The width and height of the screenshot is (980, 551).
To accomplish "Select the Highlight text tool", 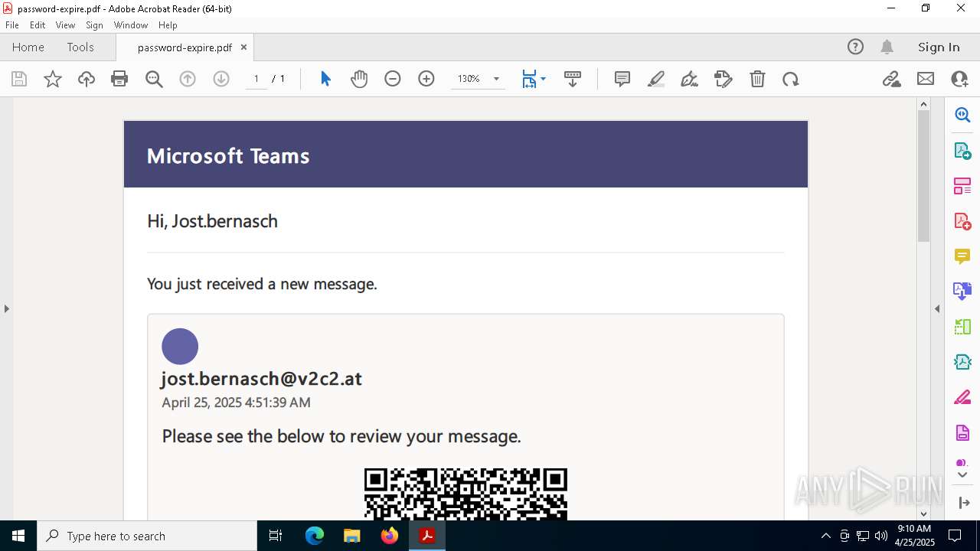I will point(656,79).
